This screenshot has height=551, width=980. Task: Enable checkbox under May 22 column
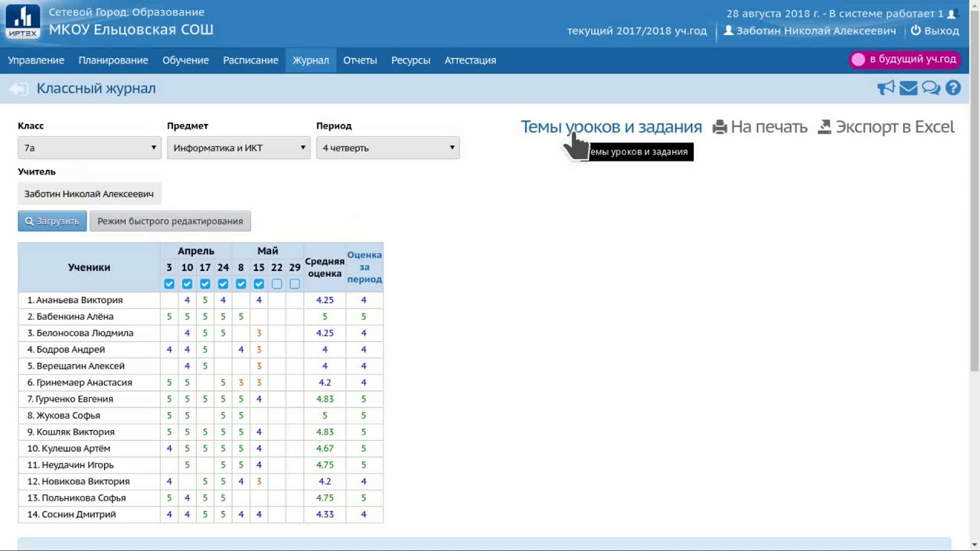click(276, 284)
